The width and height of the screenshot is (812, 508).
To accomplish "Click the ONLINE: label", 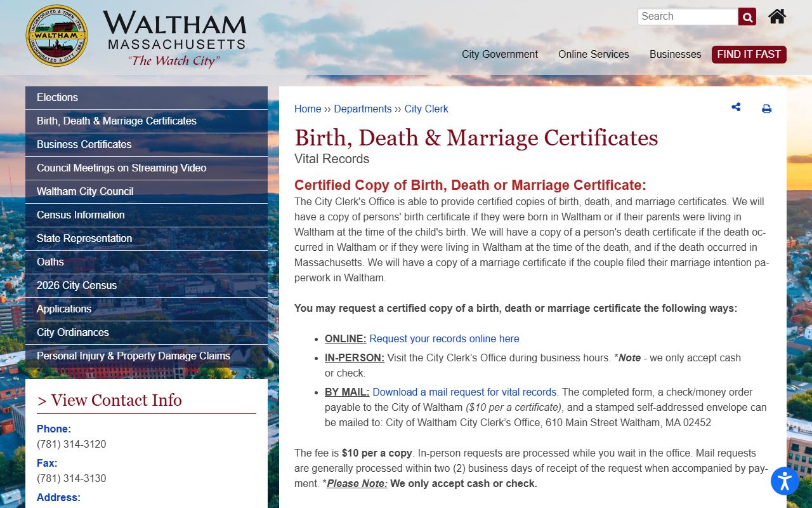I will pos(346,339).
